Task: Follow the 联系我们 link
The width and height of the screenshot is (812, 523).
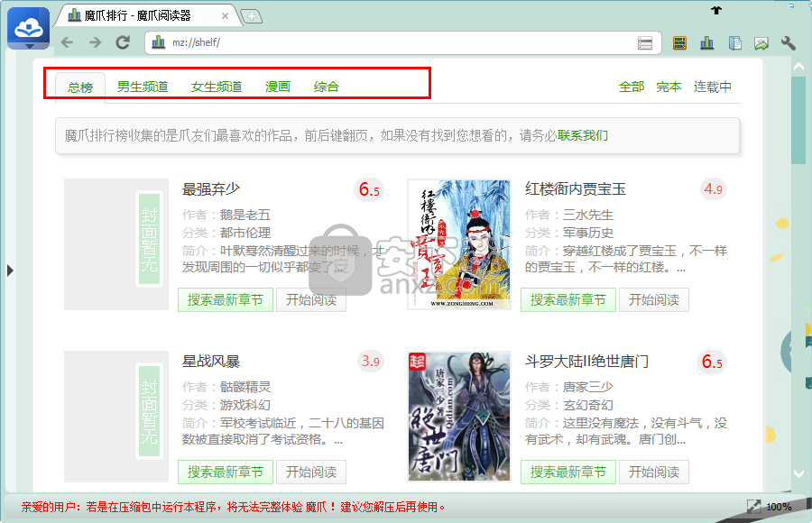Action: [x=583, y=135]
